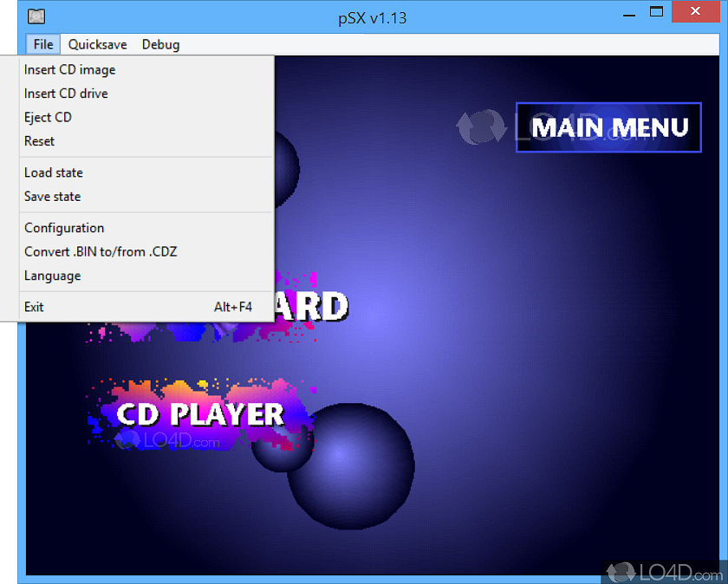Click Eject CD in File menu
728x584 pixels.
point(48,117)
